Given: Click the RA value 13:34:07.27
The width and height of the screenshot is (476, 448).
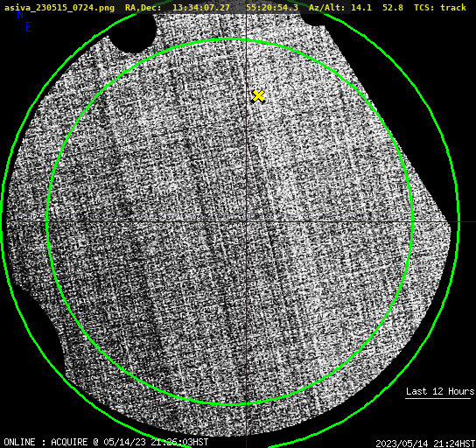Looking at the screenshot, I should pos(200,8).
